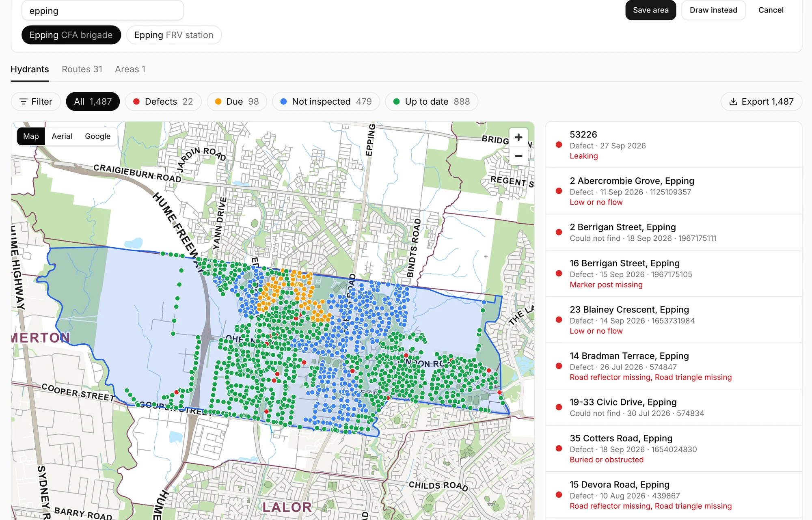Screen dimensions: 812x520
Task: Open the Filter options
Action: point(36,101)
